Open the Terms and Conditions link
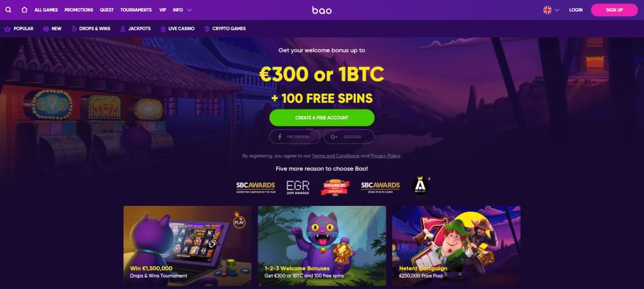This screenshot has height=289, width=644. [x=336, y=156]
